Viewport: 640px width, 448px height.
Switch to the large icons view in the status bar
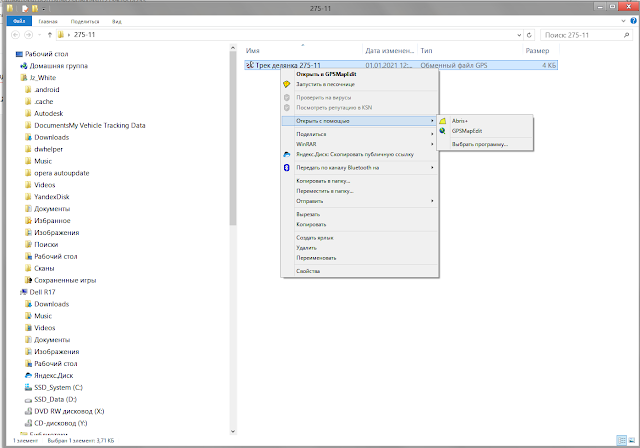coord(632,440)
